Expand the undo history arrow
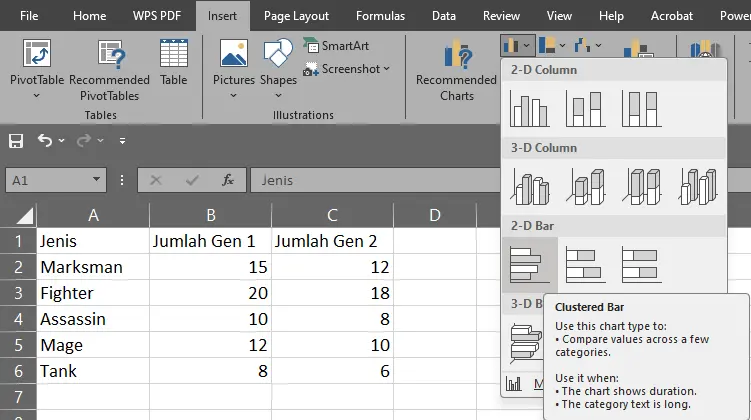Viewport: 751px width, 420px height. click(x=61, y=141)
